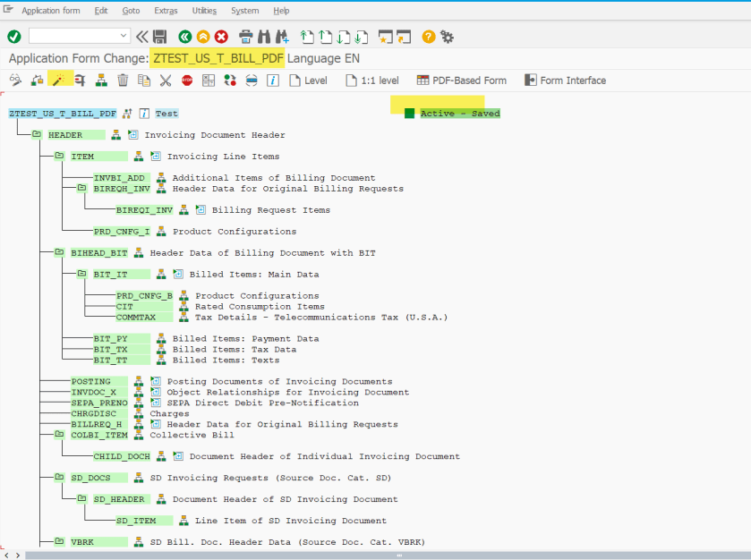Open the transaction command field dropdown
The image size is (751, 560).
pyautogui.click(x=124, y=36)
